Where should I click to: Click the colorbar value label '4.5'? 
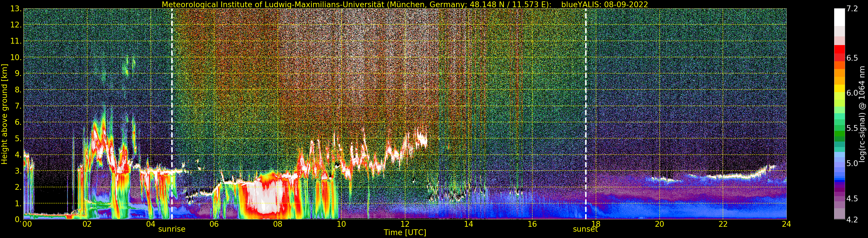852,198
